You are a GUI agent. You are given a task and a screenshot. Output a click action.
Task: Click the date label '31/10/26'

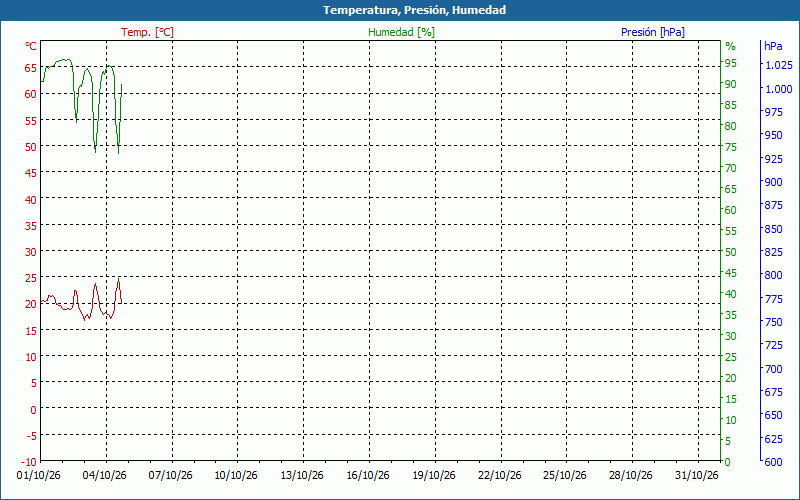point(696,476)
